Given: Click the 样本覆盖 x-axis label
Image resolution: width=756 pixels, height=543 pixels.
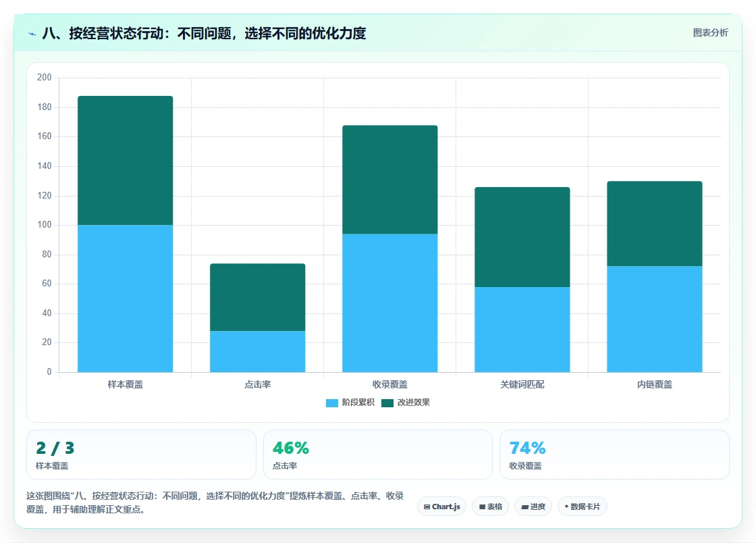Looking at the screenshot, I should pos(126,384).
